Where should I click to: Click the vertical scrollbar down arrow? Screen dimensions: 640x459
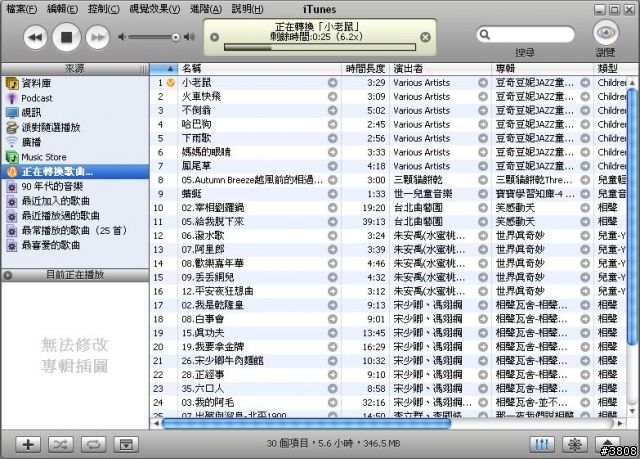point(632,411)
